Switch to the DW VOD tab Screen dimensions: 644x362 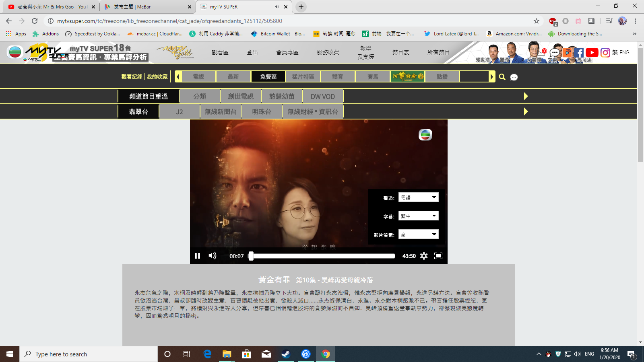point(323,97)
